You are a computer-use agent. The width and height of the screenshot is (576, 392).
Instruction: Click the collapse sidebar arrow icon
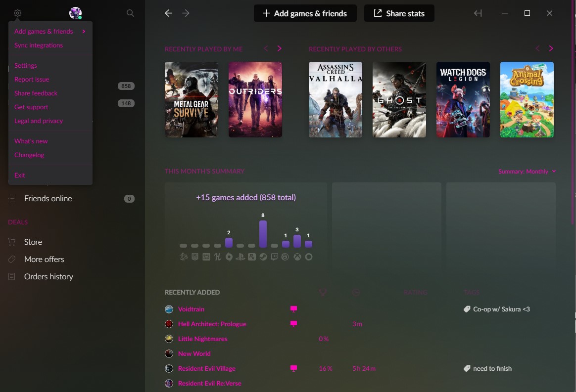coord(478,13)
